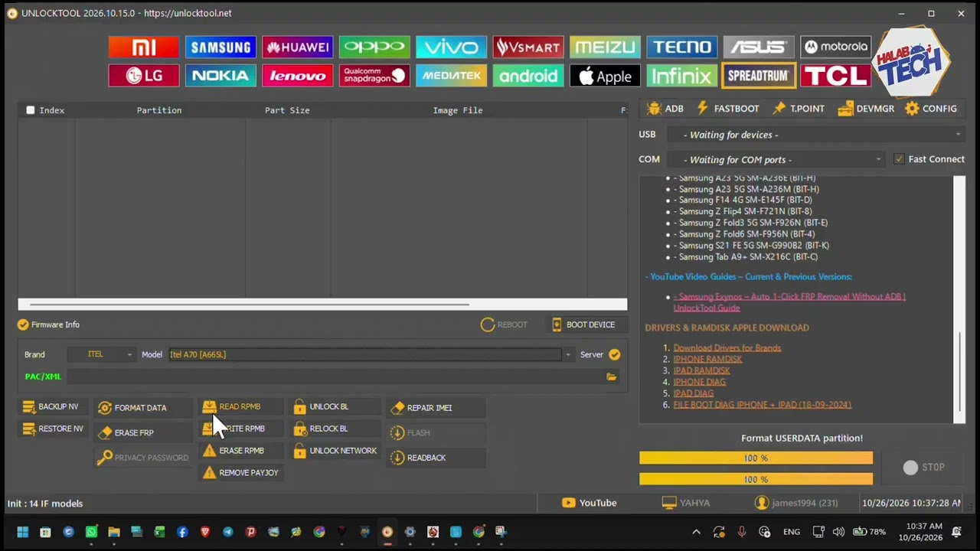The width and height of the screenshot is (980, 551).
Task: Open the DEVMGR tab
Action: click(x=866, y=109)
